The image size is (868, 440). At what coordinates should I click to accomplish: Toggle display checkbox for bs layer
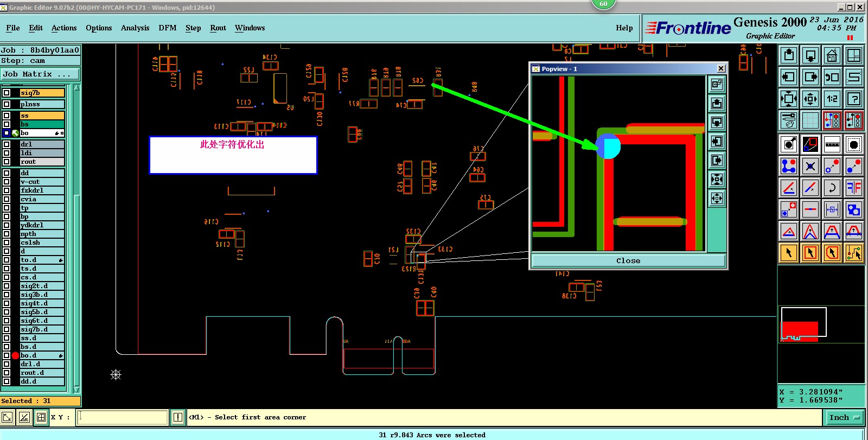coord(7,124)
